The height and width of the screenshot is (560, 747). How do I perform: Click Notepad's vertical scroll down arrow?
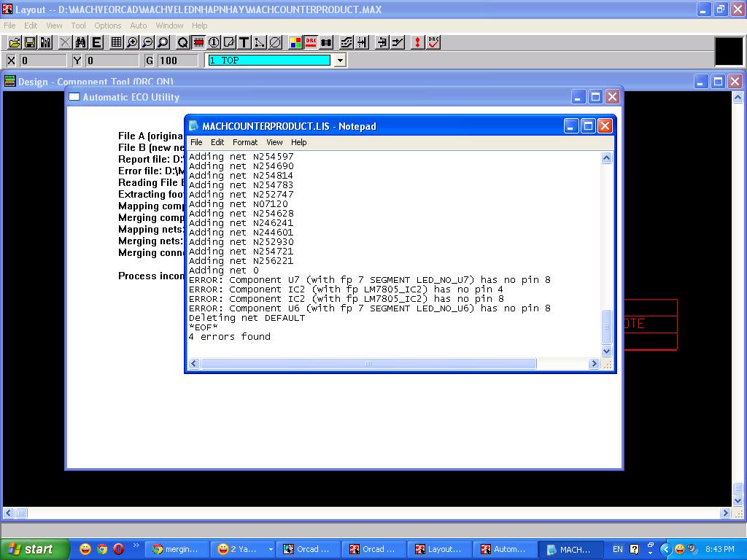(606, 351)
